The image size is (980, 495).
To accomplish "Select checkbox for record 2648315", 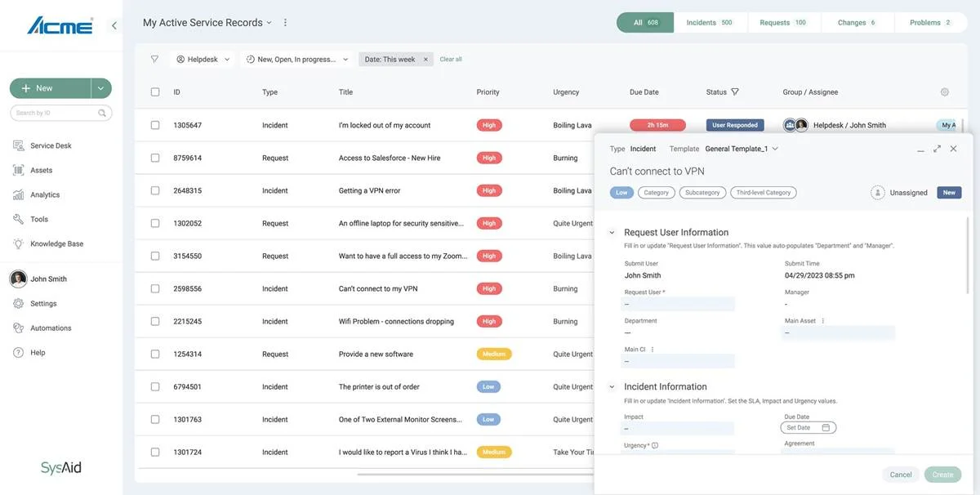I will 155,190.
